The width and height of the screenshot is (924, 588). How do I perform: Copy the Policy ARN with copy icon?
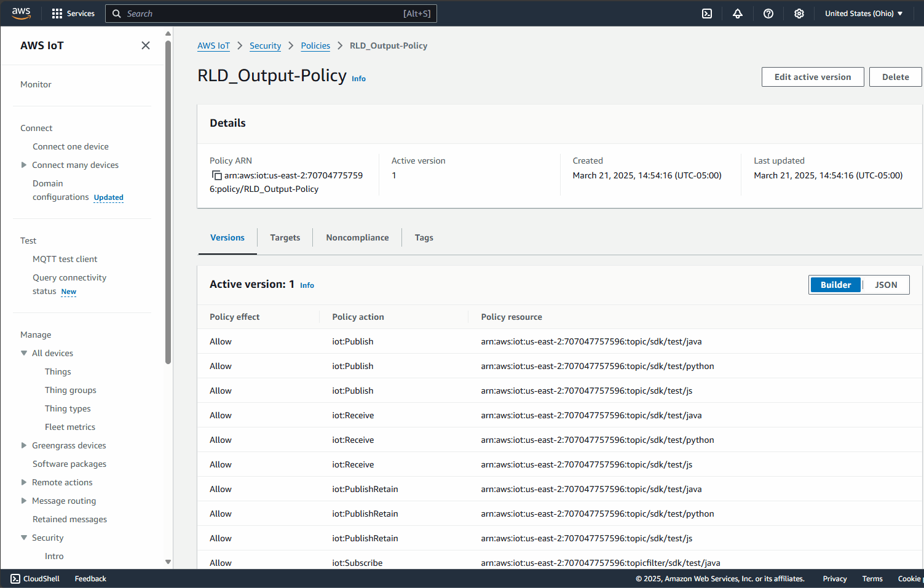pyautogui.click(x=216, y=175)
